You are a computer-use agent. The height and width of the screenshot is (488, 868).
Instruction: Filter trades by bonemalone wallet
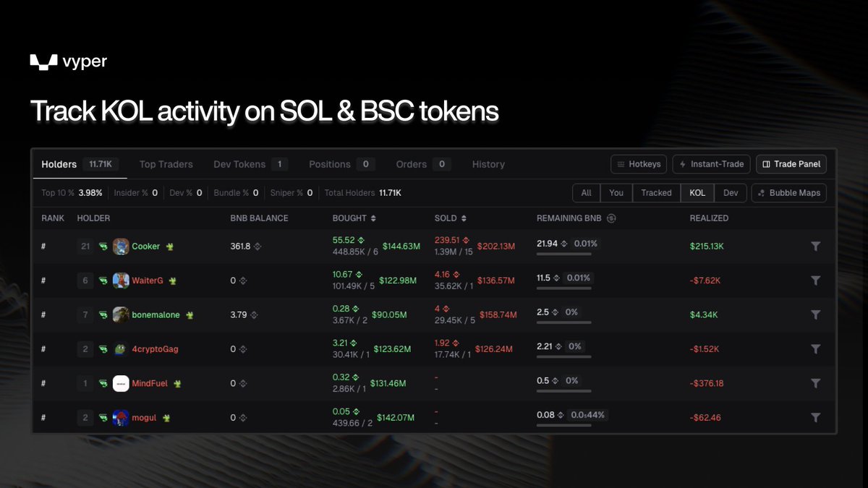point(815,315)
